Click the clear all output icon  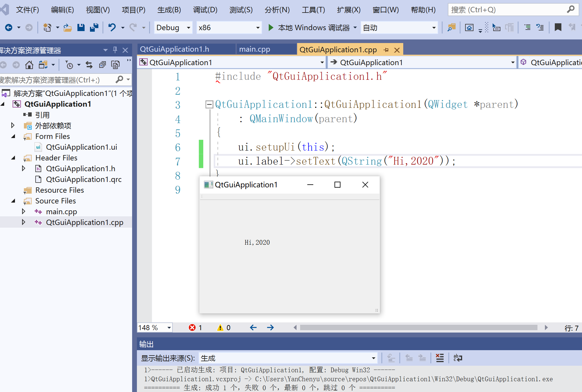click(x=439, y=358)
